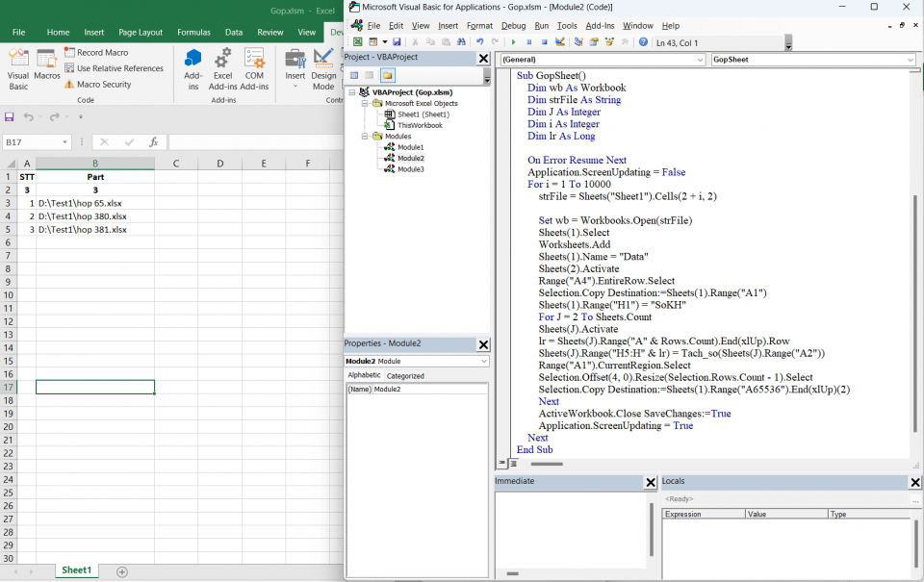
Task: Open the Debug menu
Action: (513, 26)
